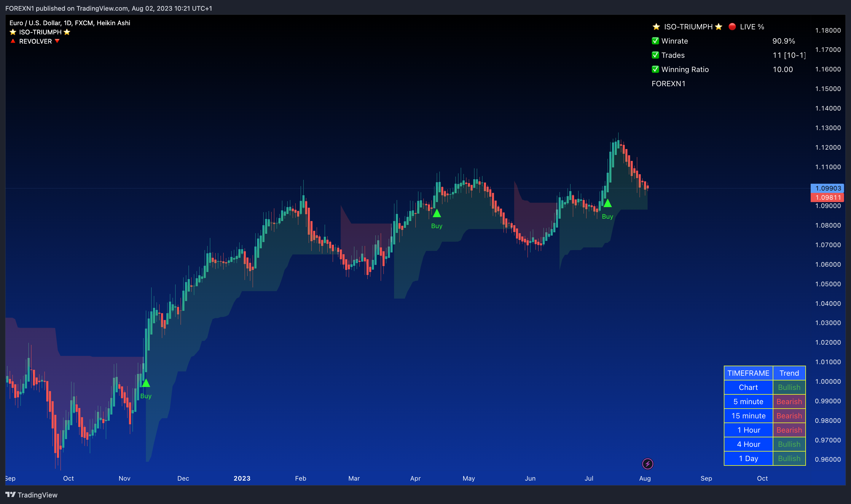Click the 15 minute timeframe cell

coord(748,416)
